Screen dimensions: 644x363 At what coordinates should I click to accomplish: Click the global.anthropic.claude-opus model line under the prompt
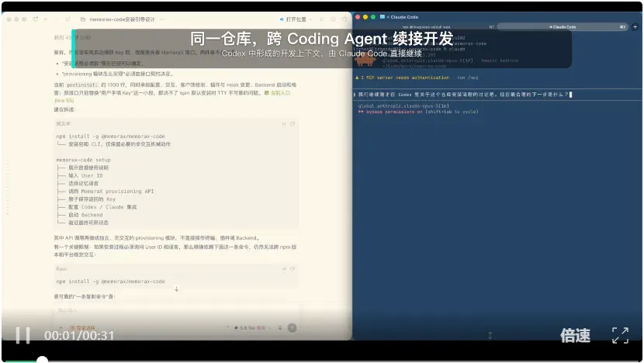[403, 106]
